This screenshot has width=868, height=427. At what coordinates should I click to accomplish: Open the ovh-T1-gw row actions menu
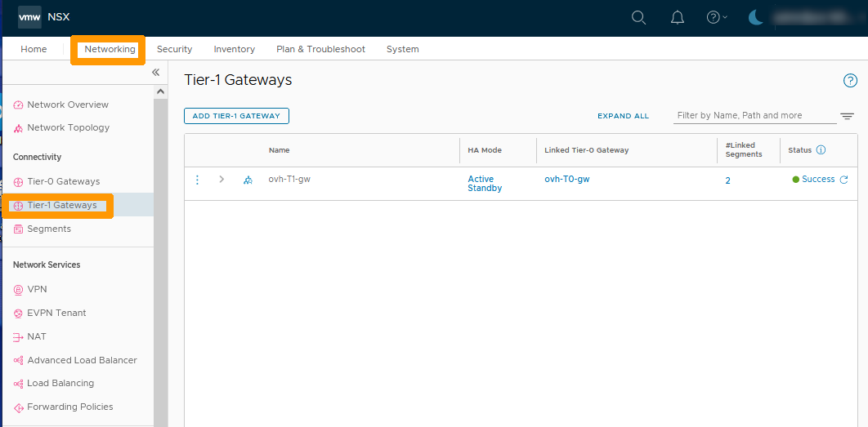198,180
